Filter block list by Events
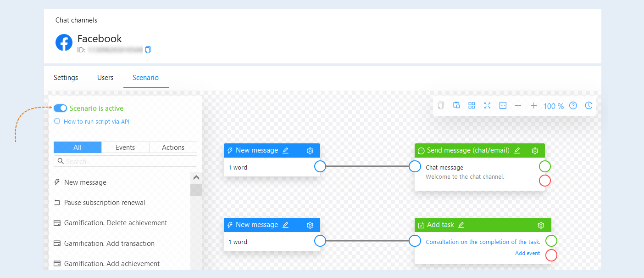The height and width of the screenshot is (278, 644). coord(125,148)
